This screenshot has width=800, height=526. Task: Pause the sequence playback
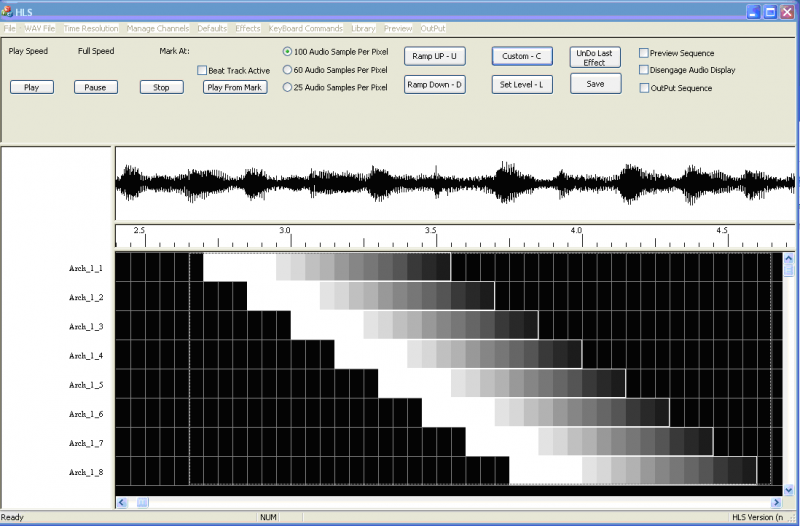coord(95,87)
